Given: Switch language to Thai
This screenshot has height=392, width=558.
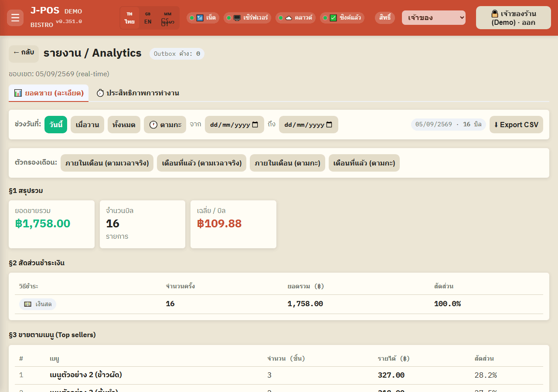Looking at the screenshot, I should tap(129, 18).
